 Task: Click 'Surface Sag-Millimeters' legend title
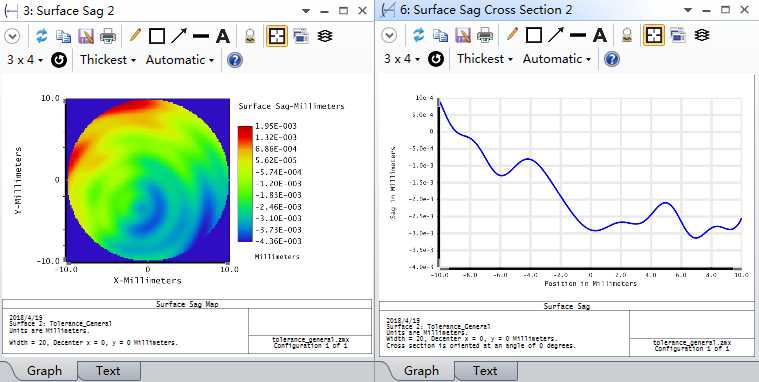(x=291, y=106)
